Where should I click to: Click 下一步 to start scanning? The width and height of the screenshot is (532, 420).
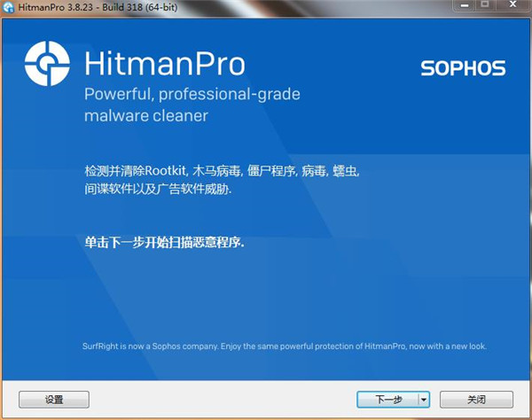(387, 400)
